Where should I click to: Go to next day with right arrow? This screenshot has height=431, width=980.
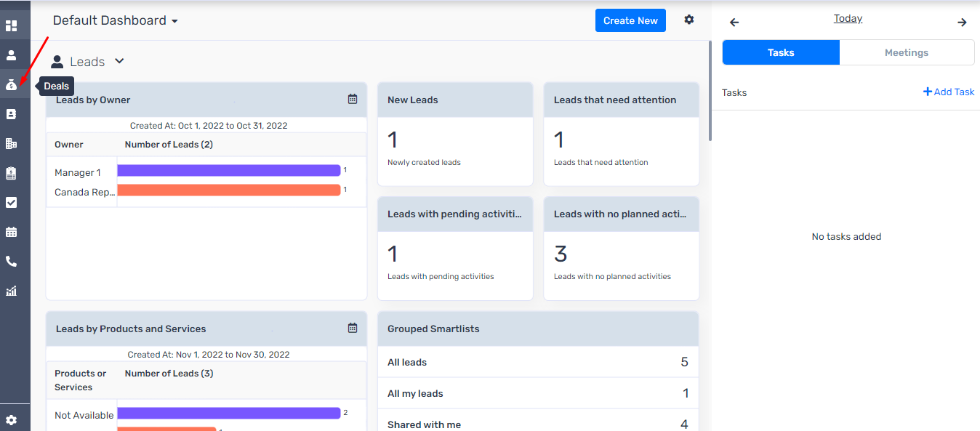[962, 23]
